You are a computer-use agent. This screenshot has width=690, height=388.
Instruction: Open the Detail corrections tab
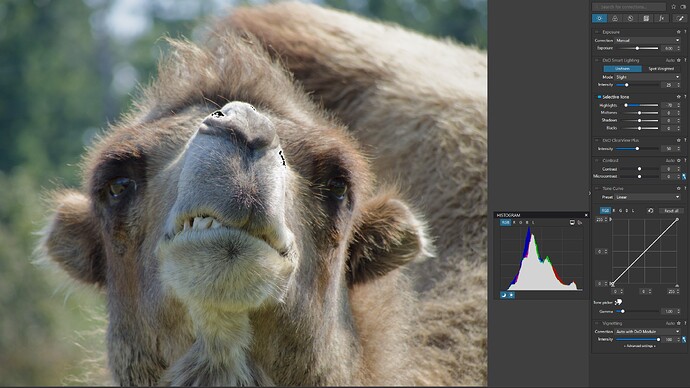[630, 18]
